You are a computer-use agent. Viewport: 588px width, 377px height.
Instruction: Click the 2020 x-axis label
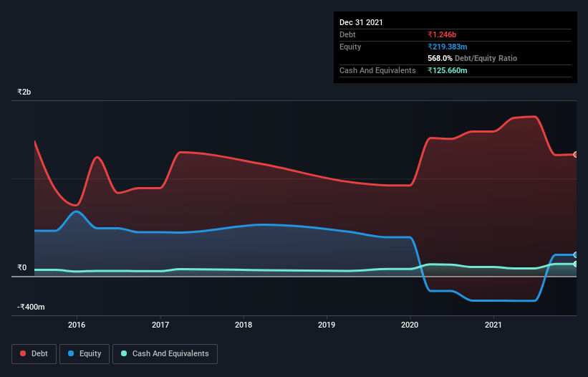[410, 325]
